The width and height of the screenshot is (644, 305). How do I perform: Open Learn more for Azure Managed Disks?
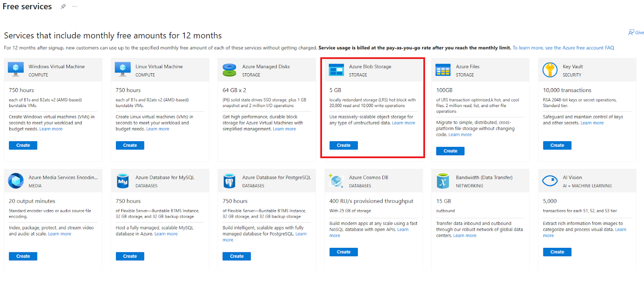click(x=284, y=129)
